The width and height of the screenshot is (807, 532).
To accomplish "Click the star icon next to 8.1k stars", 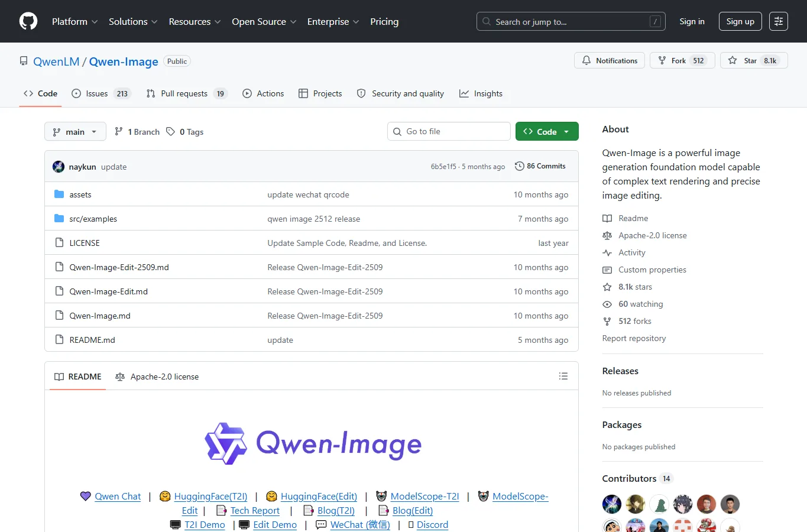I will tap(607, 287).
